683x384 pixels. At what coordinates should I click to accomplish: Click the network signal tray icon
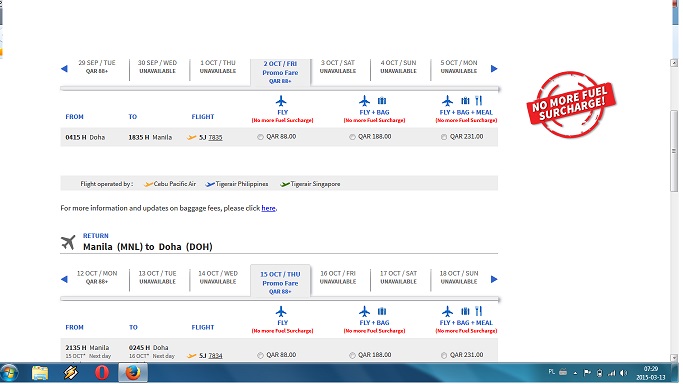pos(612,373)
